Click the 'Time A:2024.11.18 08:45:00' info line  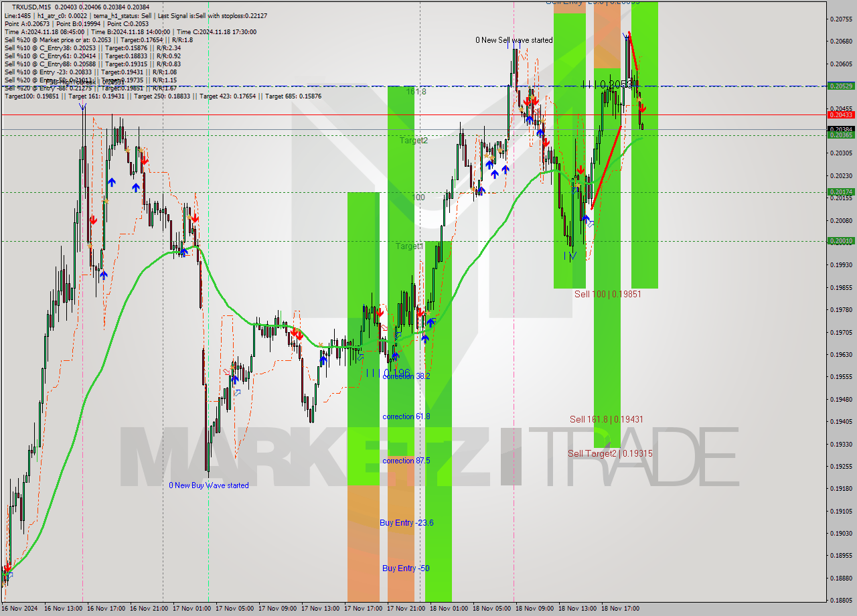pos(130,31)
